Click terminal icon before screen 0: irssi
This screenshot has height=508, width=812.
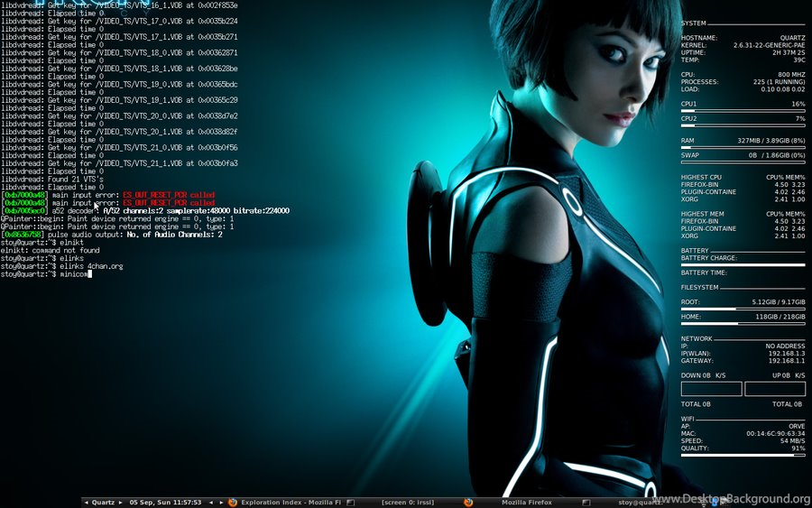point(351,503)
